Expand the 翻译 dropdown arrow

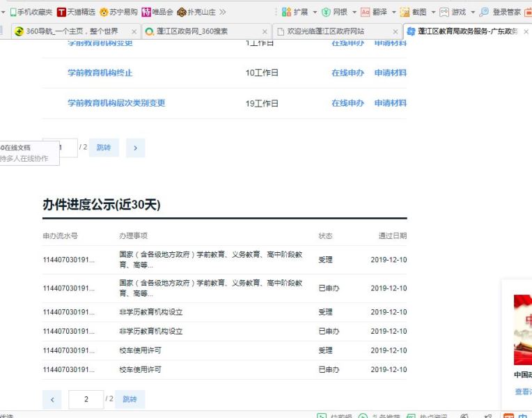coord(394,13)
